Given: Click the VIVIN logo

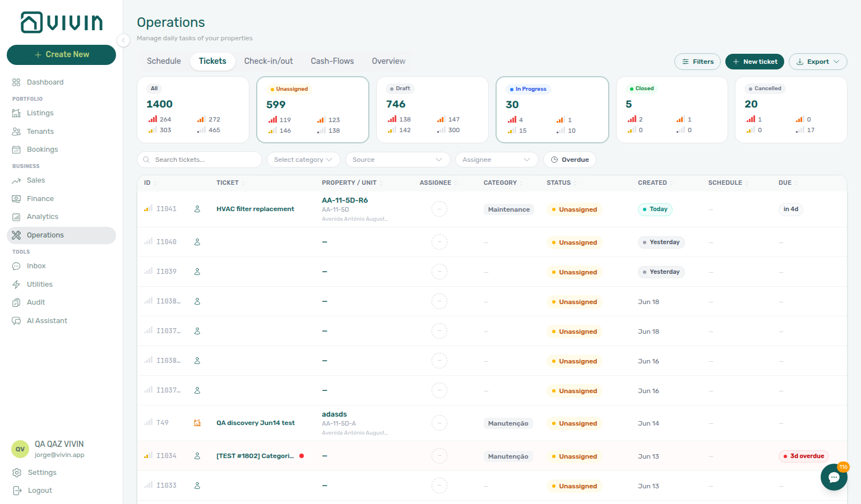Looking at the screenshot, I should coord(62,22).
